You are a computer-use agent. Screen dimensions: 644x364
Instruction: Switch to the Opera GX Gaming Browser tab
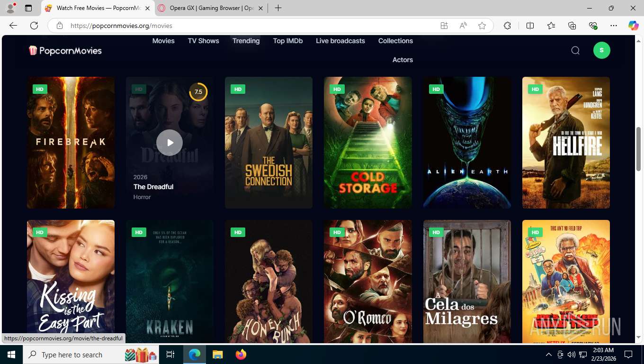[211, 8]
